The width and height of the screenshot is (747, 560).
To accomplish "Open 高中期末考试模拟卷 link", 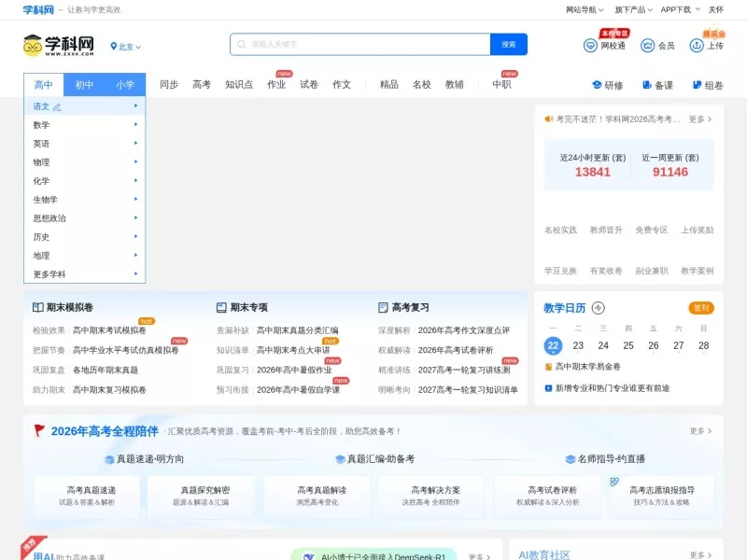I will pos(109,330).
